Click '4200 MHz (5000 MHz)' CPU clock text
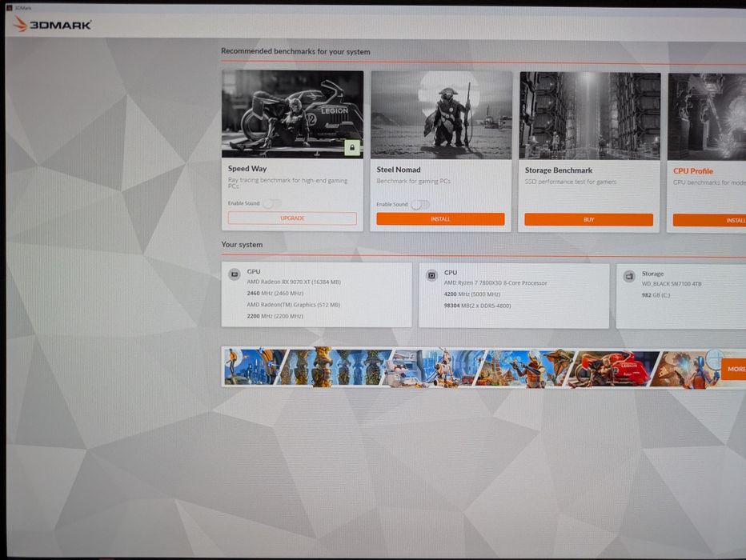 point(472,294)
